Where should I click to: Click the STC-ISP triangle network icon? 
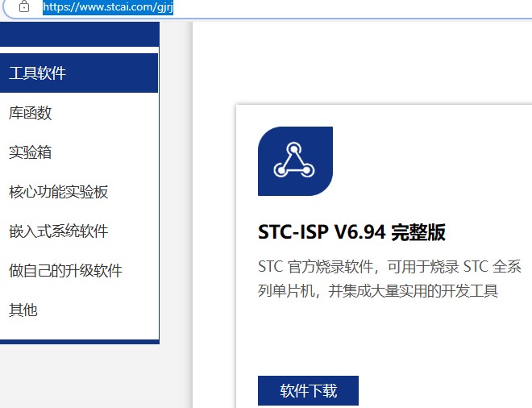tap(295, 161)
